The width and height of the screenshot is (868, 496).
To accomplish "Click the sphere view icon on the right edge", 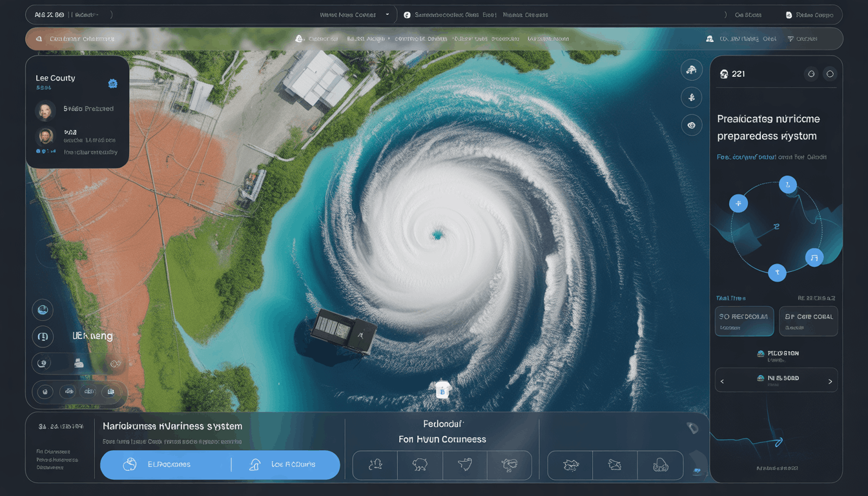I will [691, 125].
